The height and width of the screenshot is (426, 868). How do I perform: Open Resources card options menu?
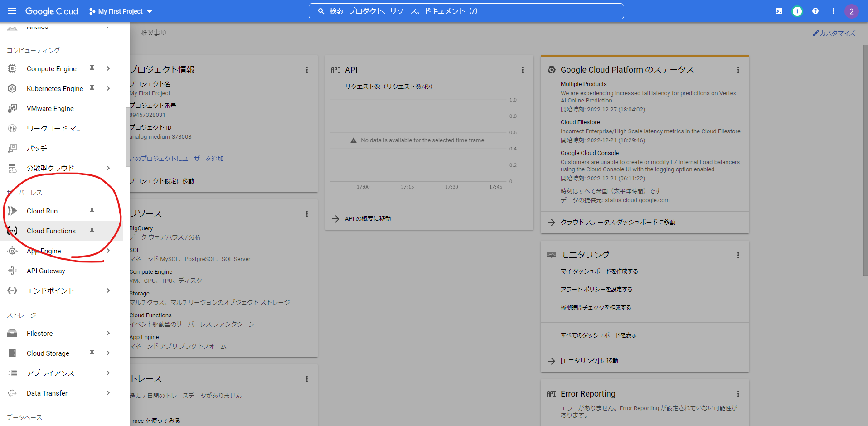[307, 214]
